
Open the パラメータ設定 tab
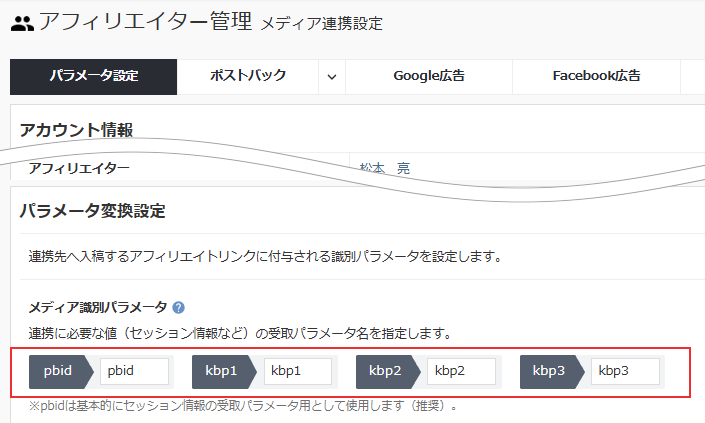click(93, 76)
